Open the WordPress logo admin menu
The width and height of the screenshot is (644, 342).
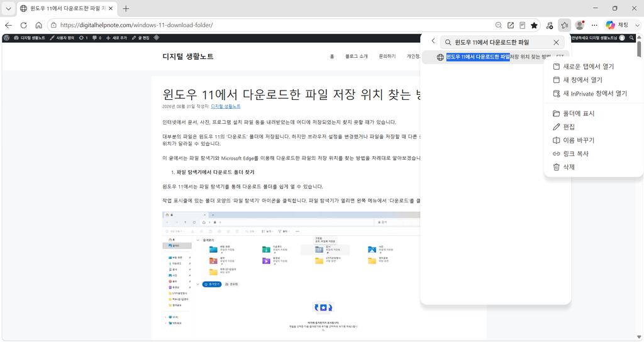pos(6,38)
